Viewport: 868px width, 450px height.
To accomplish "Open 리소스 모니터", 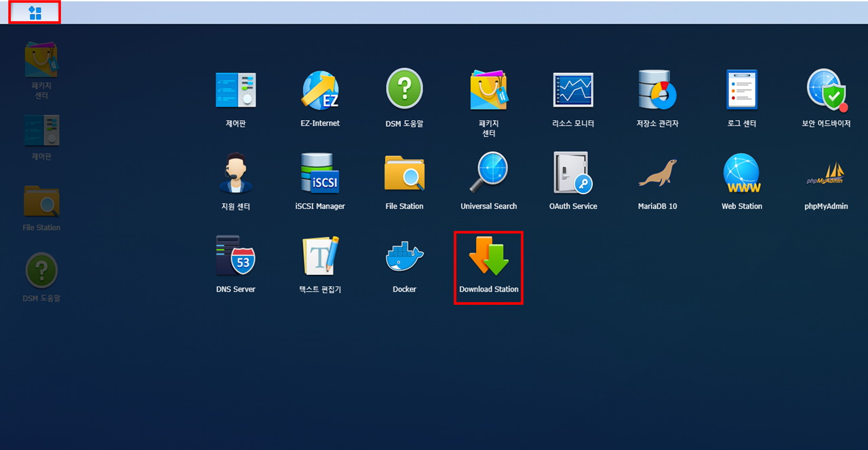I will (573, 90).
